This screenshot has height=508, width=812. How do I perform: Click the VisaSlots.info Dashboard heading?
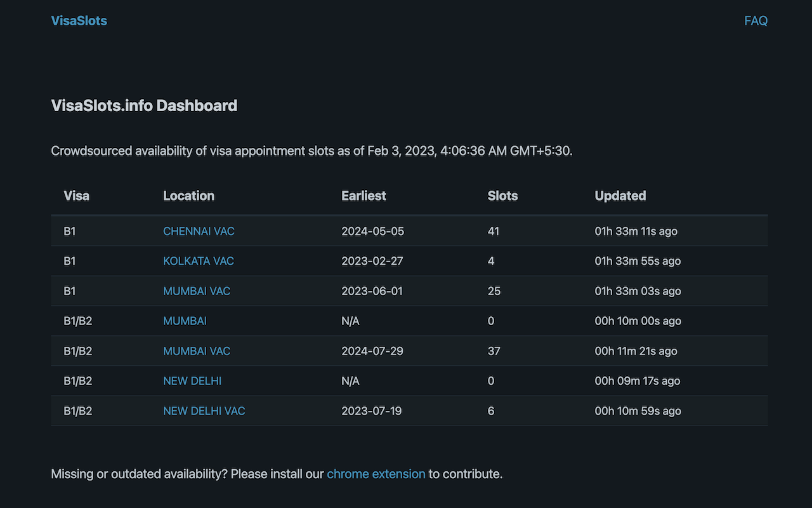click(x=144, y=105)
